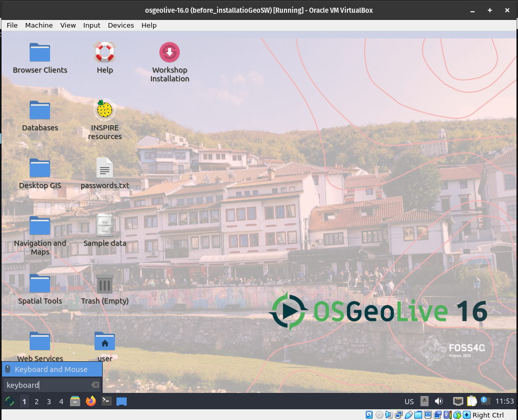The width and height of the screenshot is (518, 420).
Task: Click the 'Right Ctrl' host key label
Action: [488, 415]
